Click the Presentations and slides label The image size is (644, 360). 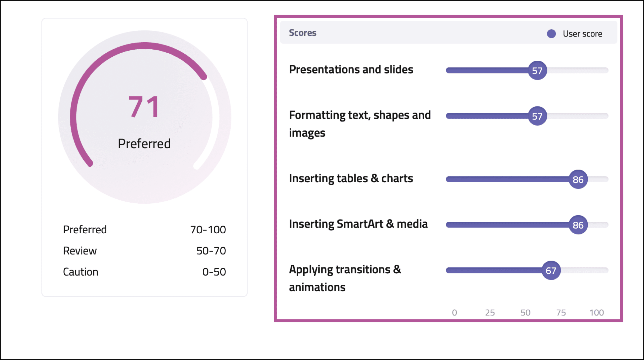tap(351, 69)
